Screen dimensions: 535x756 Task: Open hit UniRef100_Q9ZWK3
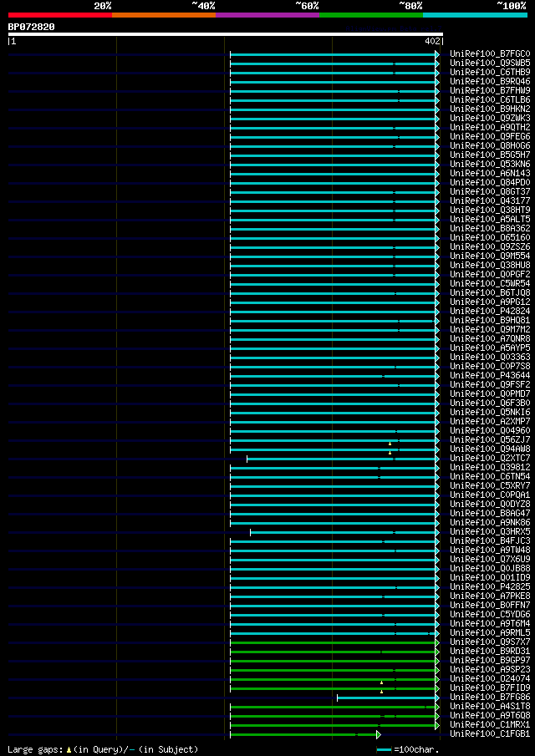(490, 118)
